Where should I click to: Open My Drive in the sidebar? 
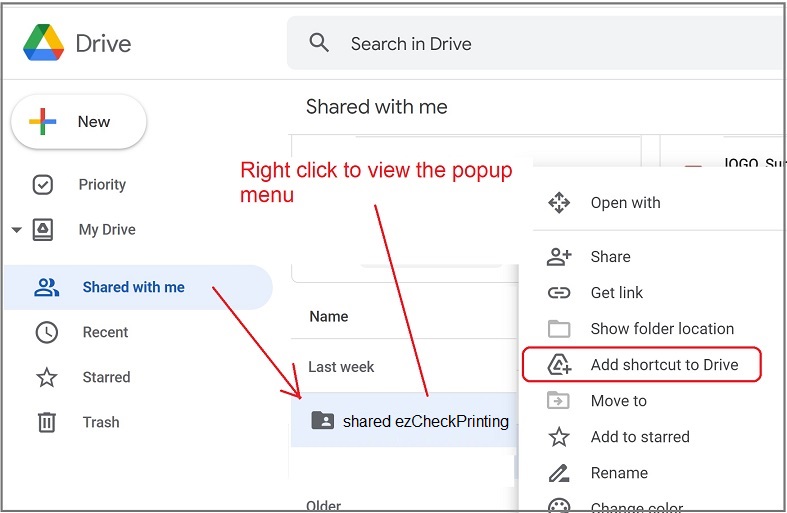(x=107, y=229)
